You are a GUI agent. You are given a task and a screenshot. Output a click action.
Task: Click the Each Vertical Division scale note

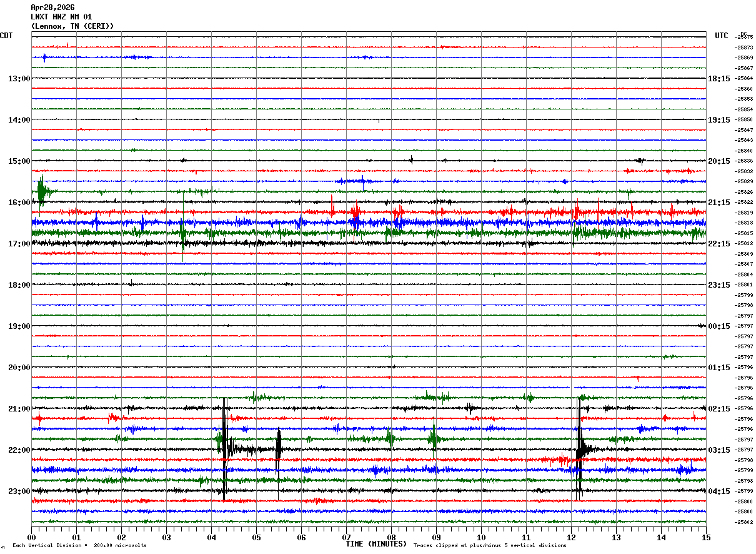(79, 546)
